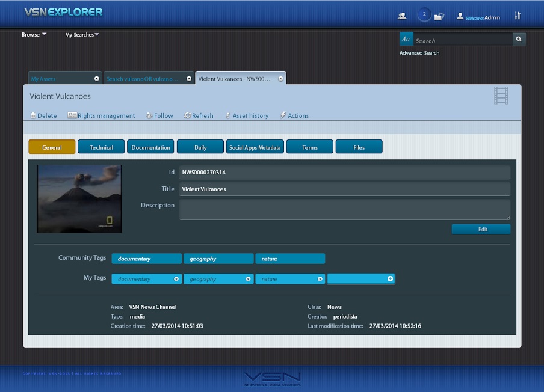Toggle the Aa case-sensitive search icon
The image size is (544, 392).
[406, 39]
